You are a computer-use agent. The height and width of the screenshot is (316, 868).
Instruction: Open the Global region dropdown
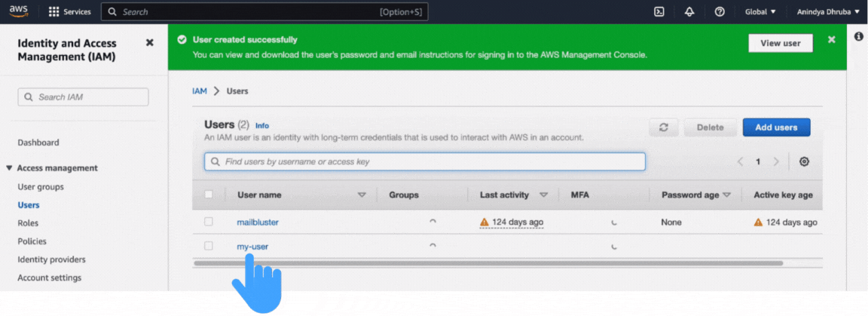(760, 11)
